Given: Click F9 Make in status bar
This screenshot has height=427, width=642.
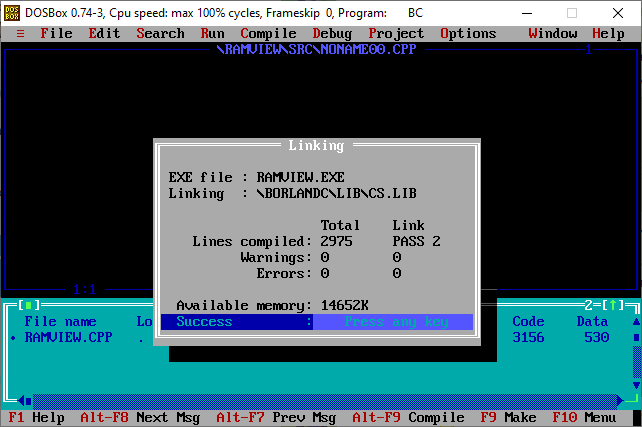Looking at the screenshot, I should tap(509, 418).
